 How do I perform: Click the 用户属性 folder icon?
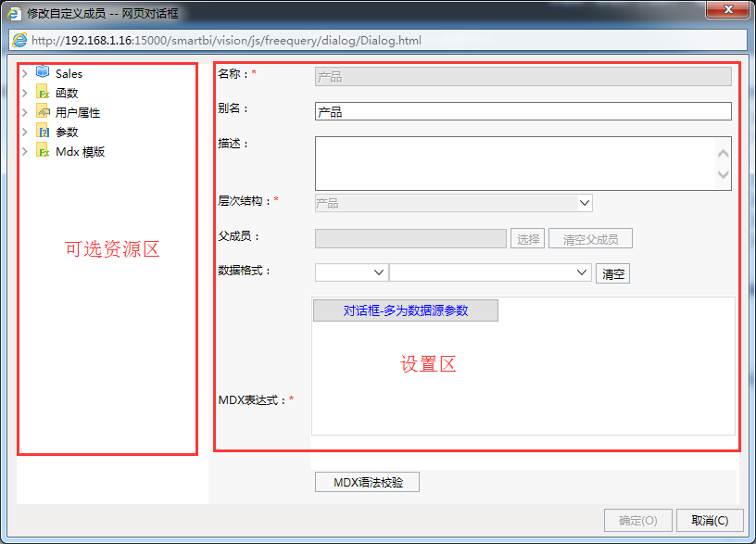[43, 111]
